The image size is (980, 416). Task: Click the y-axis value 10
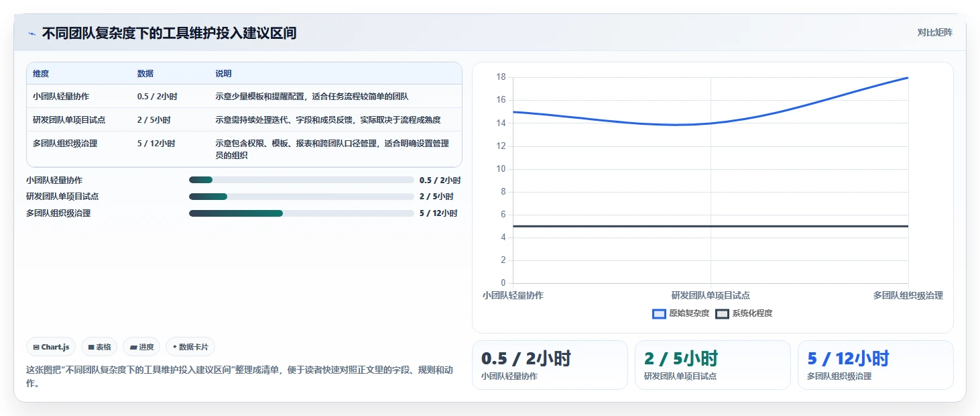501,169
